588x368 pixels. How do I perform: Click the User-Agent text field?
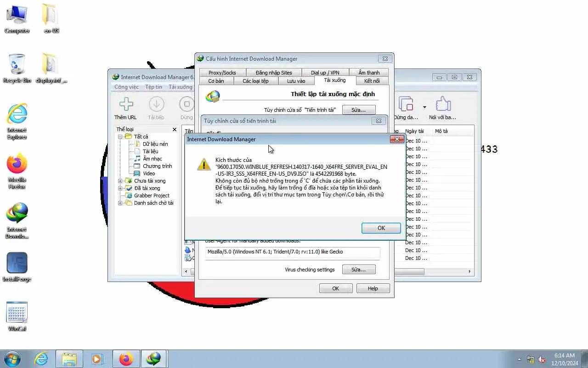(293, 252)
